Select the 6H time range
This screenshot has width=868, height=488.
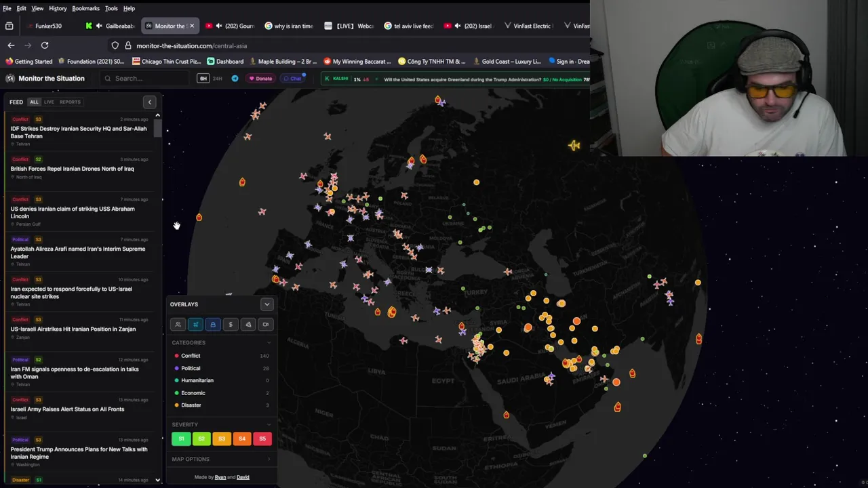203,79
